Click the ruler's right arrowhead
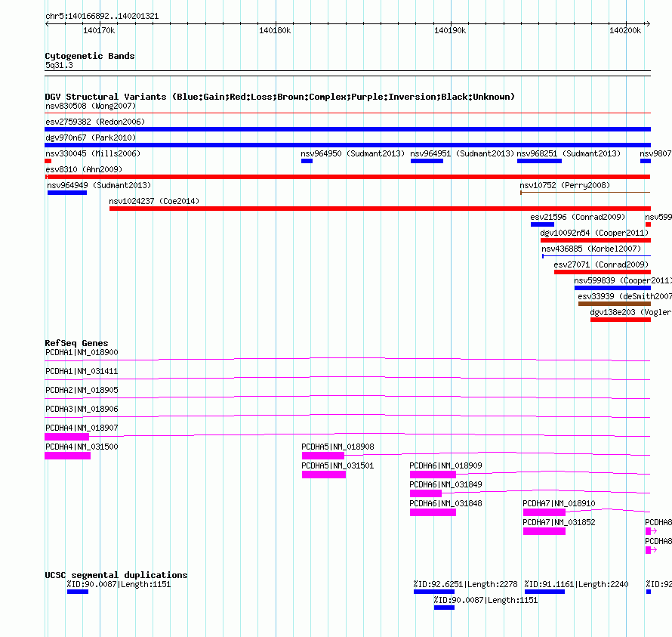Image resolution: width=672 pixels, height=637 pixels. point(648,23)
